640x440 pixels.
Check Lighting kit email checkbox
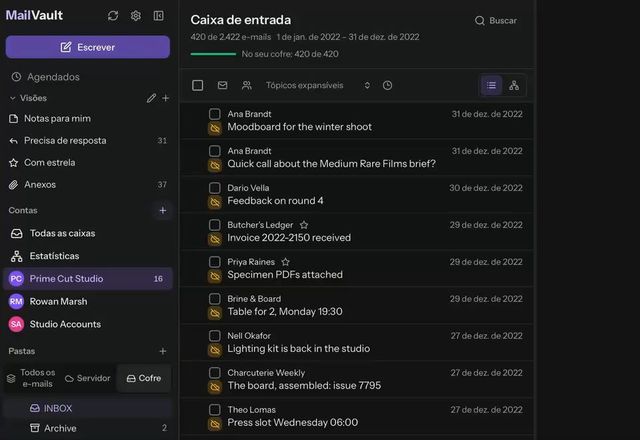coord(215,336)
